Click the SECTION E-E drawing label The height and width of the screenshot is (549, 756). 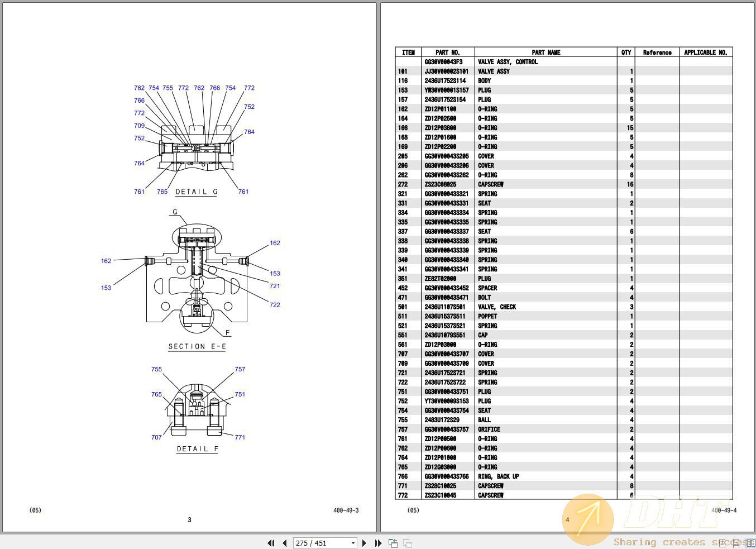click(x=197, y=346)
